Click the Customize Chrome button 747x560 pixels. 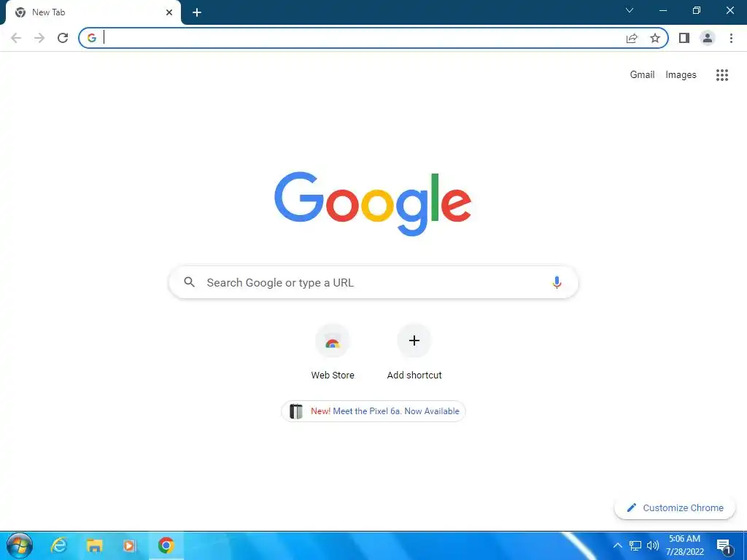[675, 507]
